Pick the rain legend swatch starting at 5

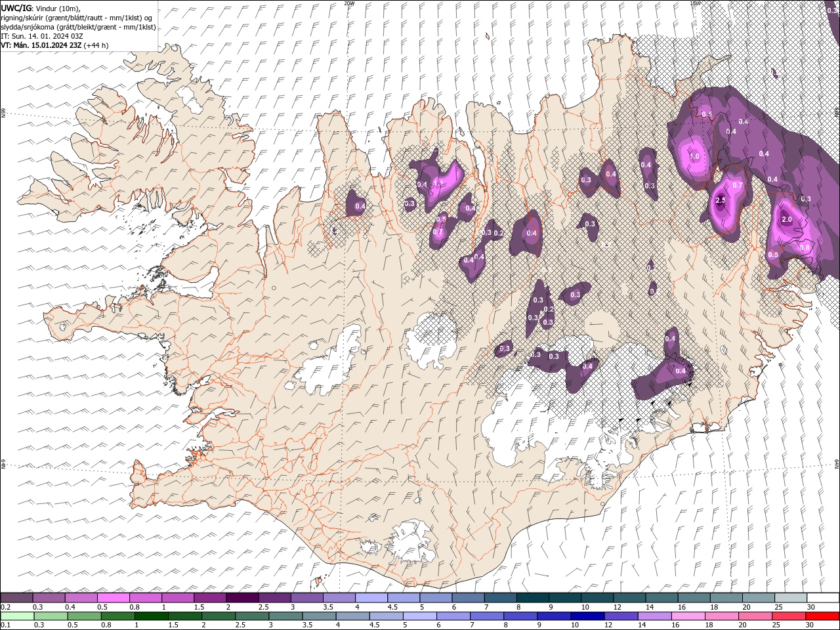tap(420, 616)
